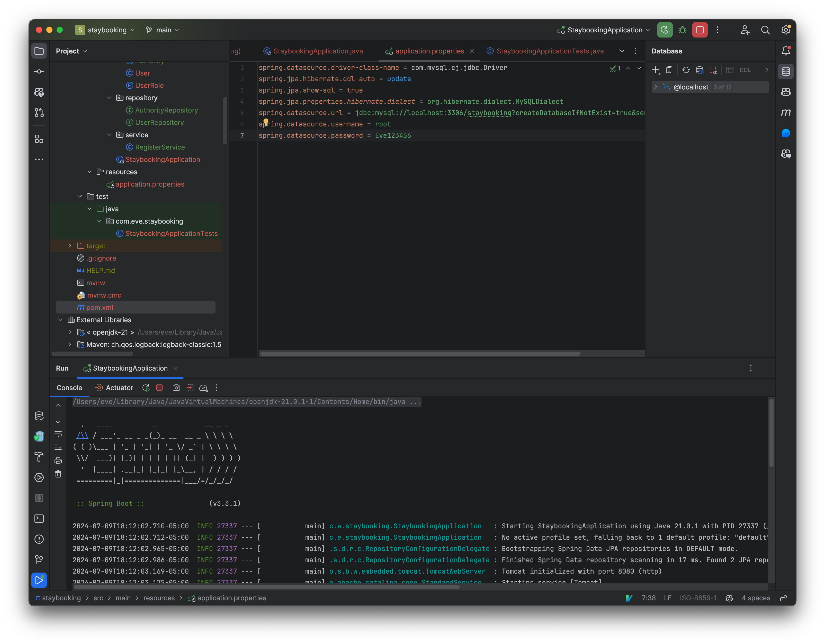Click the resources breadcrumb in status bar
The width and height of the screenshot is (825, 644).
pos(159,598)
